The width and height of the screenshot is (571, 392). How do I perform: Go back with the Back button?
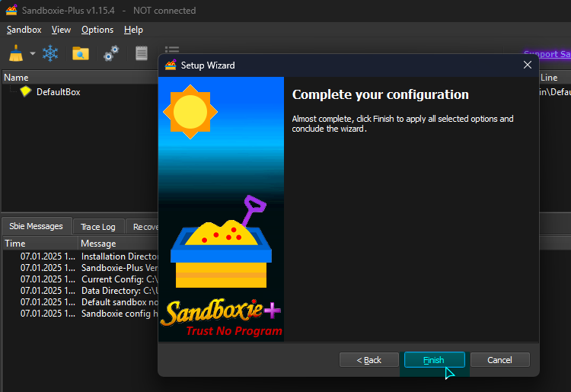coord(369,360)
